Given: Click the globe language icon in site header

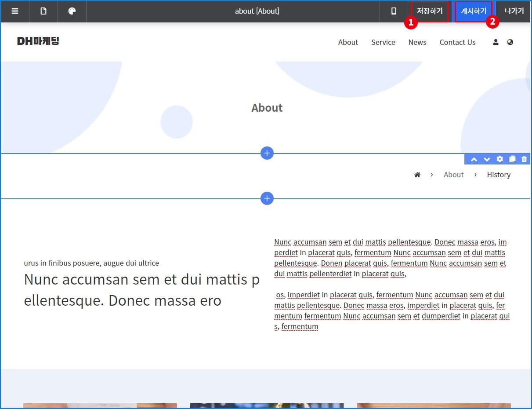Looking at the screenshot, I should click(x=510, y=42).
